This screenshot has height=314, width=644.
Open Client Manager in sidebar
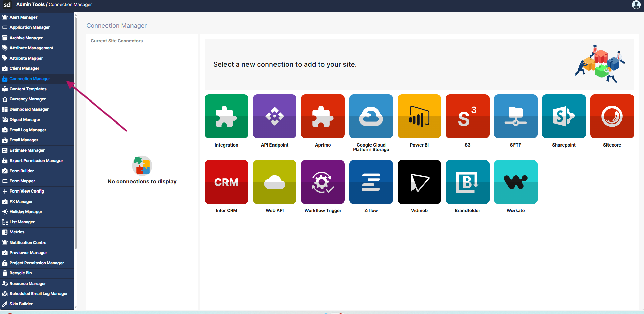37,68
